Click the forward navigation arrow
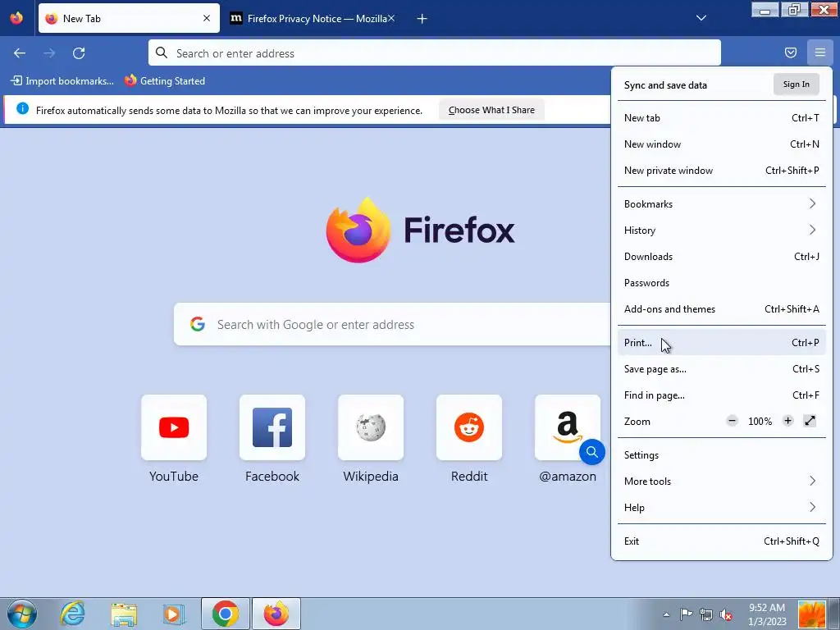The height and width of the screenshot is (630, 840). tap(49, 53)
